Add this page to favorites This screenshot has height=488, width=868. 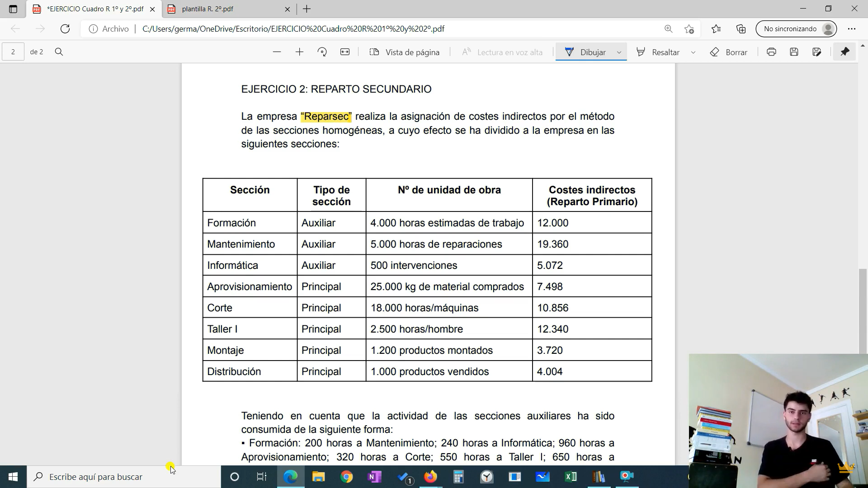(689, 29)
